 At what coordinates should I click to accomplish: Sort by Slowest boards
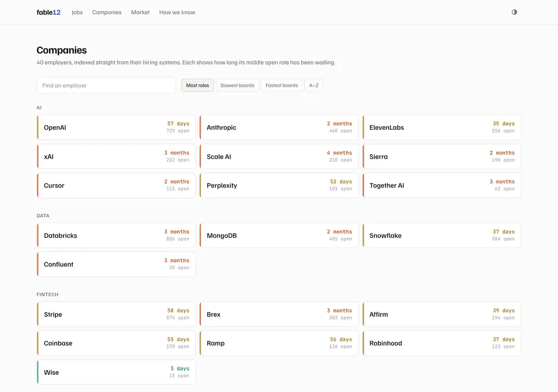pos(237,85)
